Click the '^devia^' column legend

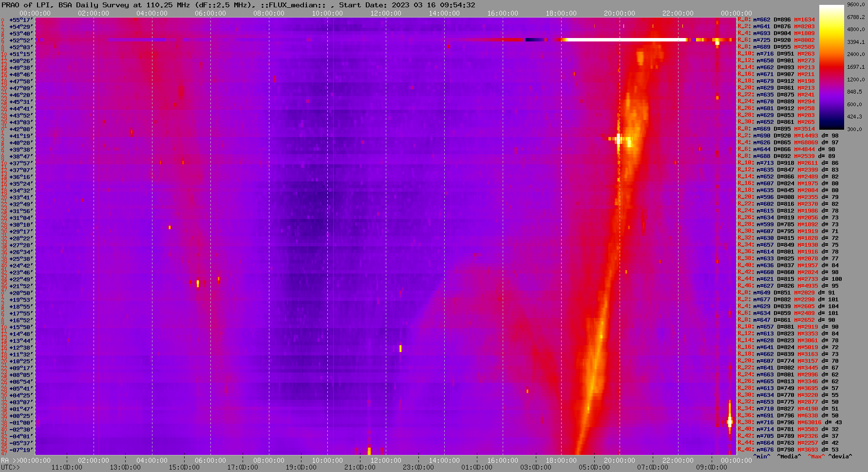840,456
